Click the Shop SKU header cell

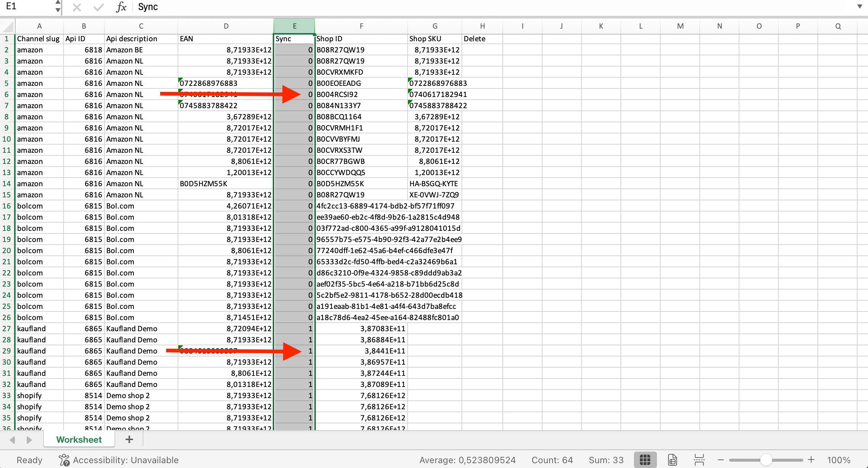pyautogui.click(x=435, y=39)
